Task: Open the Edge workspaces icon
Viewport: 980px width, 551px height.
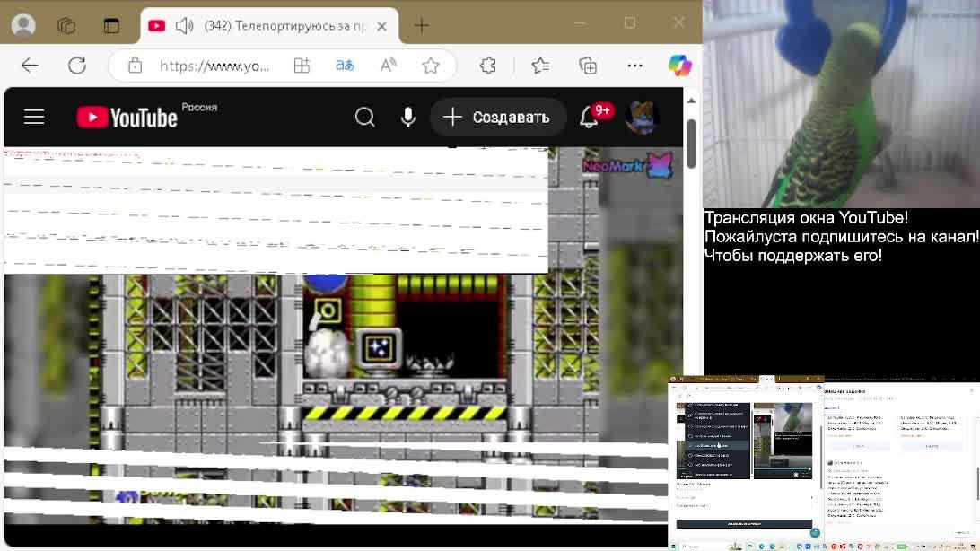Action: point(67,26)
